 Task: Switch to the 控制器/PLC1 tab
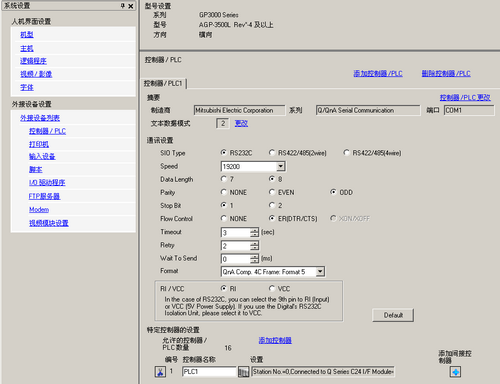coord(163,83)
